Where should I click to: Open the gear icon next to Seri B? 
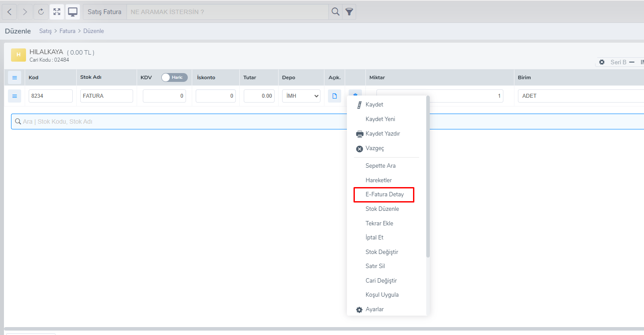pyautogui.click(x=602, y=63)
